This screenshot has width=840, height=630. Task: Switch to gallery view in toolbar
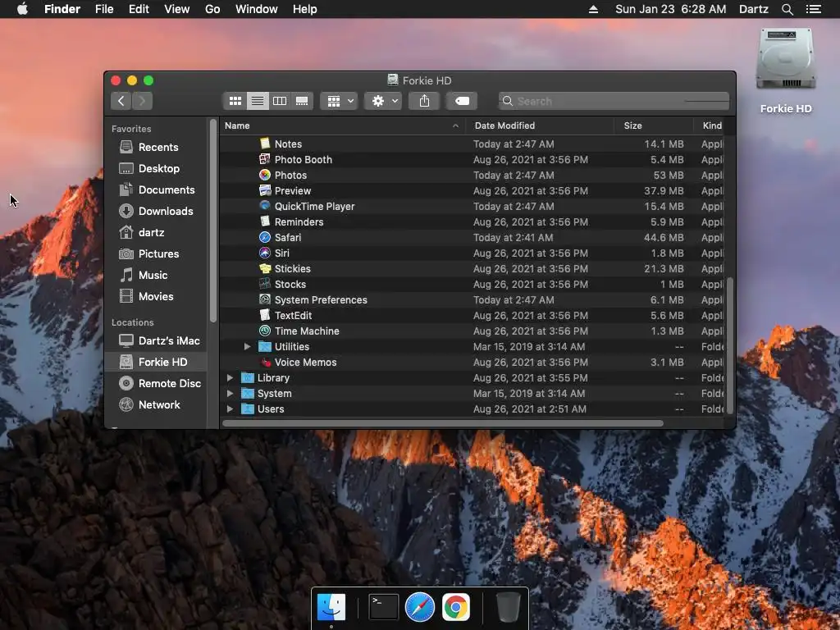302,101
